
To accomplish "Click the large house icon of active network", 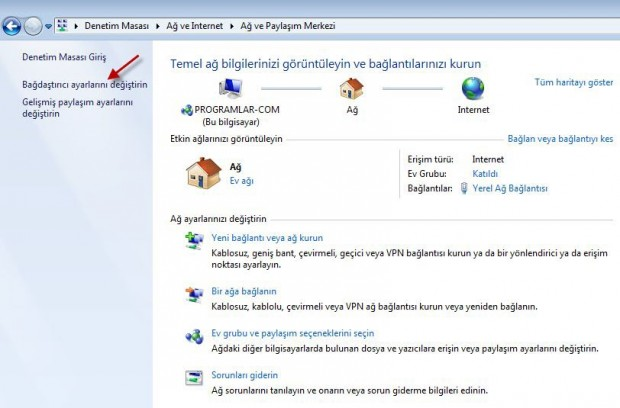I will pyautogui.click(x=204, y=172).
